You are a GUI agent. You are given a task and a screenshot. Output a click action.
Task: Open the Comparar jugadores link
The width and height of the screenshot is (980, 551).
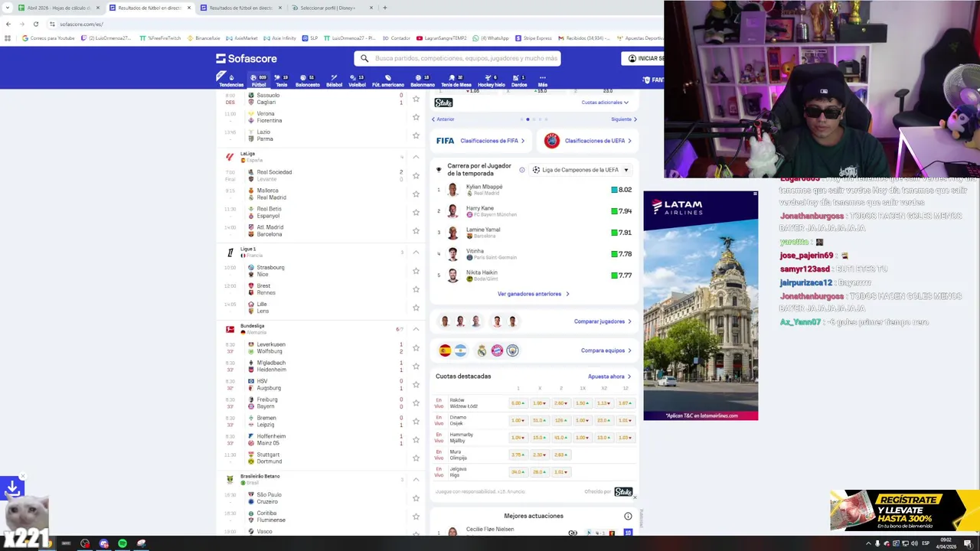click(x=603, y=321)
